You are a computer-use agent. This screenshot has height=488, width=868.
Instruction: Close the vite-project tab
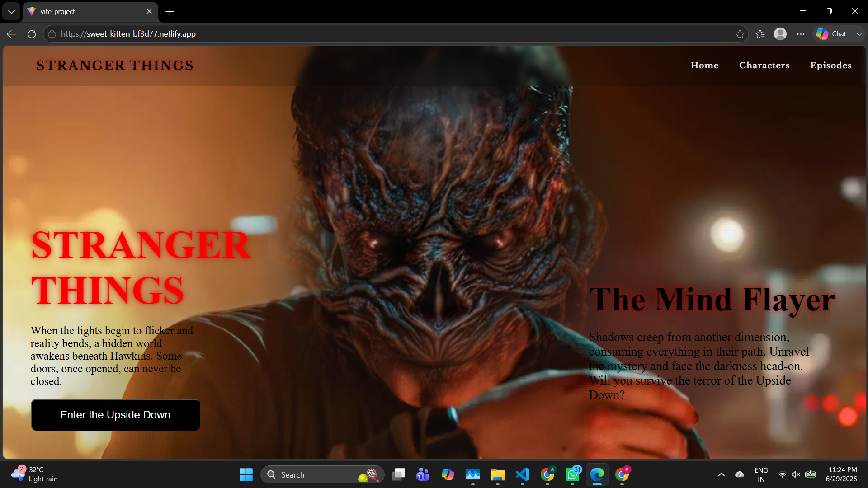pos(149,12)
